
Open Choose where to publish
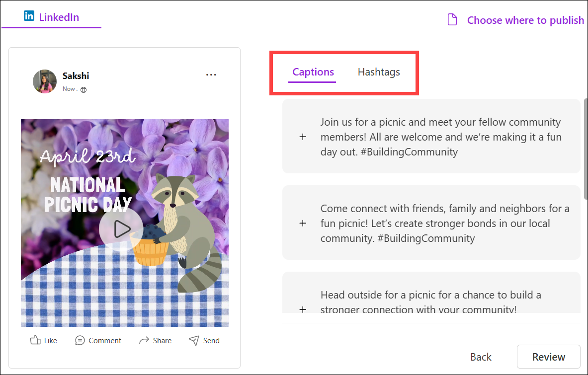[525, 20]
